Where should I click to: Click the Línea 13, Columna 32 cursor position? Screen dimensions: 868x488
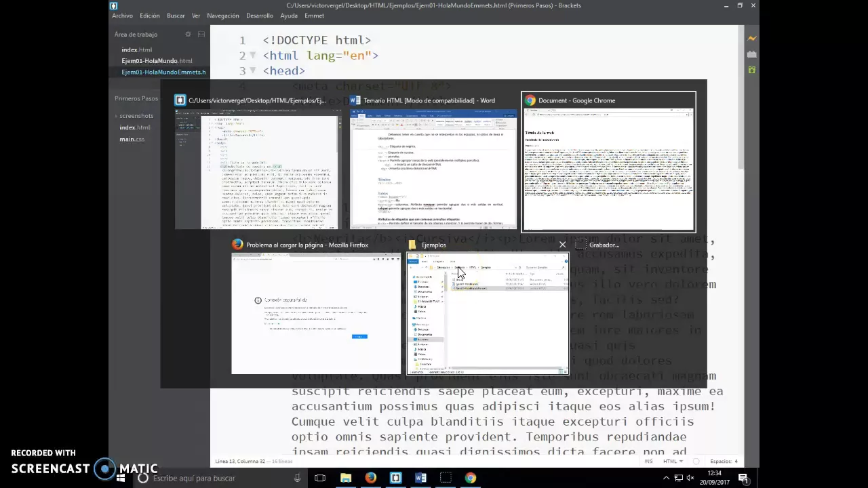point(240,462)
